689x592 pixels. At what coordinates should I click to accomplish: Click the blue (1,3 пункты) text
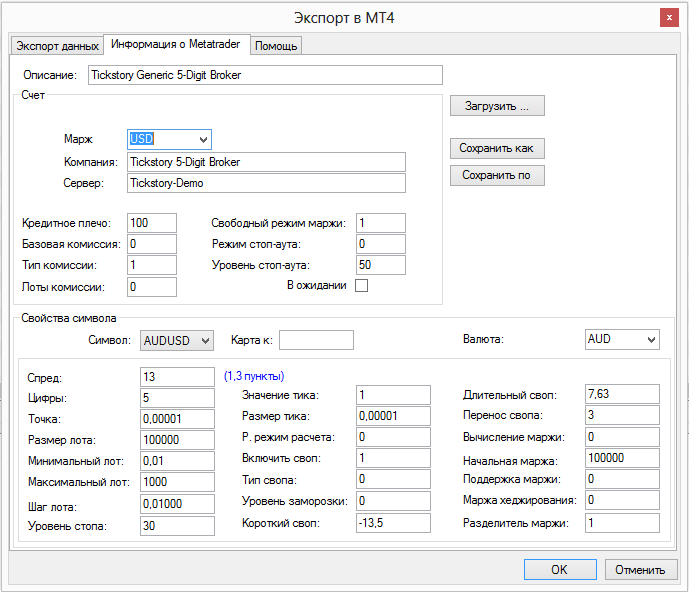tap(254, 376)
